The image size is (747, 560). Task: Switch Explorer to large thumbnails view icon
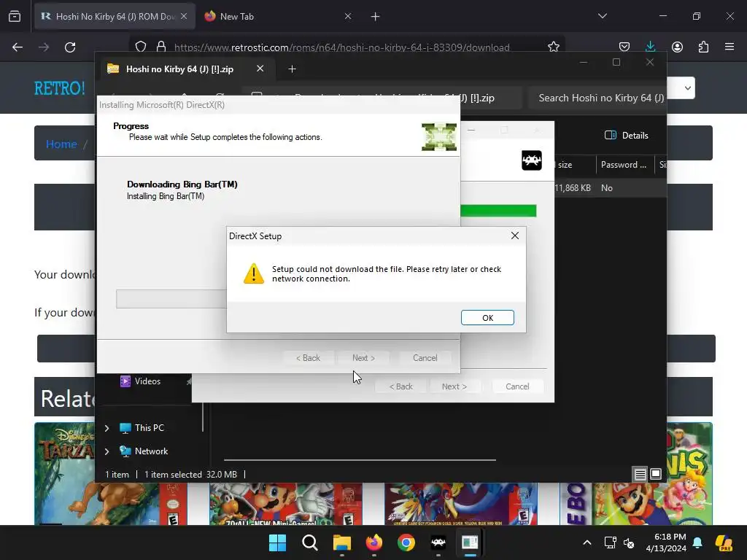[656, 474]
